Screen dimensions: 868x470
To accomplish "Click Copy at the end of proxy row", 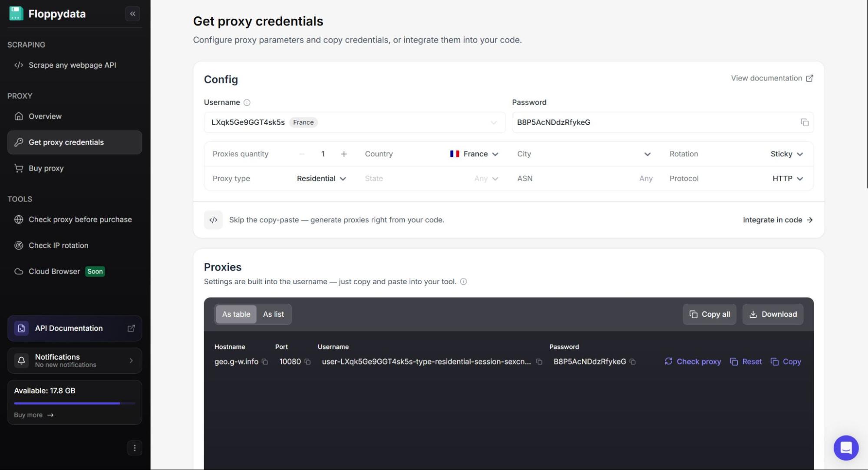I will point(786,362).
